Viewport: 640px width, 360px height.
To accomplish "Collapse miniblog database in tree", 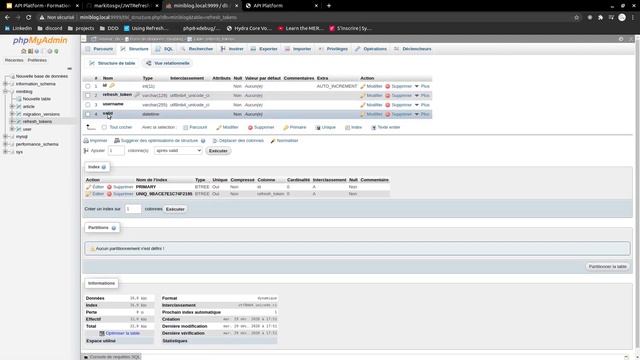I will [x=6, y=91].
